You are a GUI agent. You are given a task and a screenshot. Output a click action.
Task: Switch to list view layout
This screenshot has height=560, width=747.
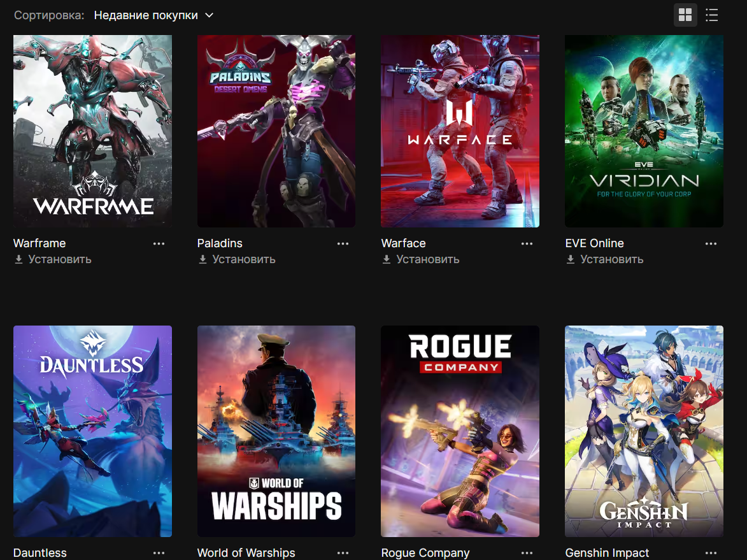[x=712, y=15]
